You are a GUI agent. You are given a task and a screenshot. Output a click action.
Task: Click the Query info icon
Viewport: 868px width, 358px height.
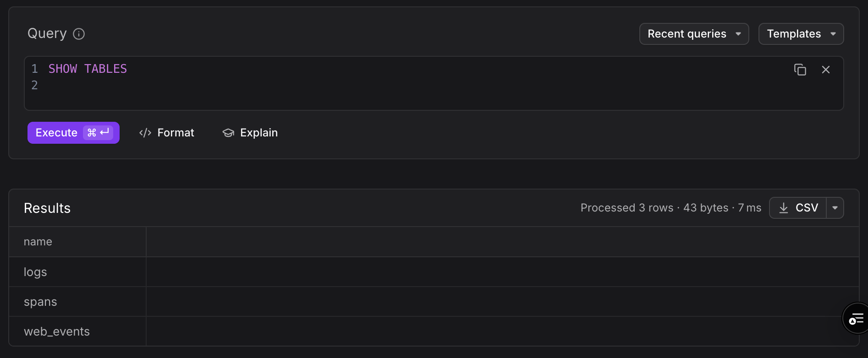pyautogui.click(x=79, y=34)
